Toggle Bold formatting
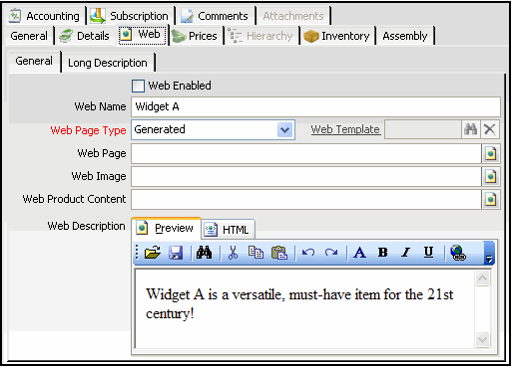This screenshot has height=387, width=527. 382,252
